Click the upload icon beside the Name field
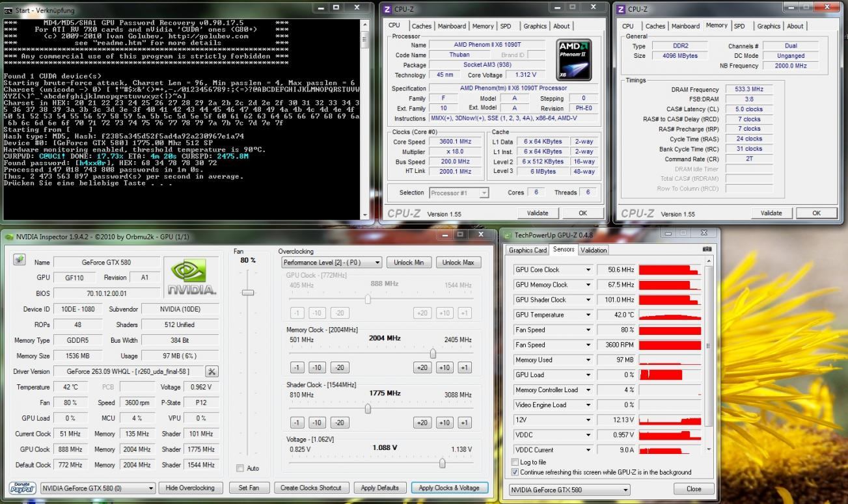 click(x=19, y=260)
